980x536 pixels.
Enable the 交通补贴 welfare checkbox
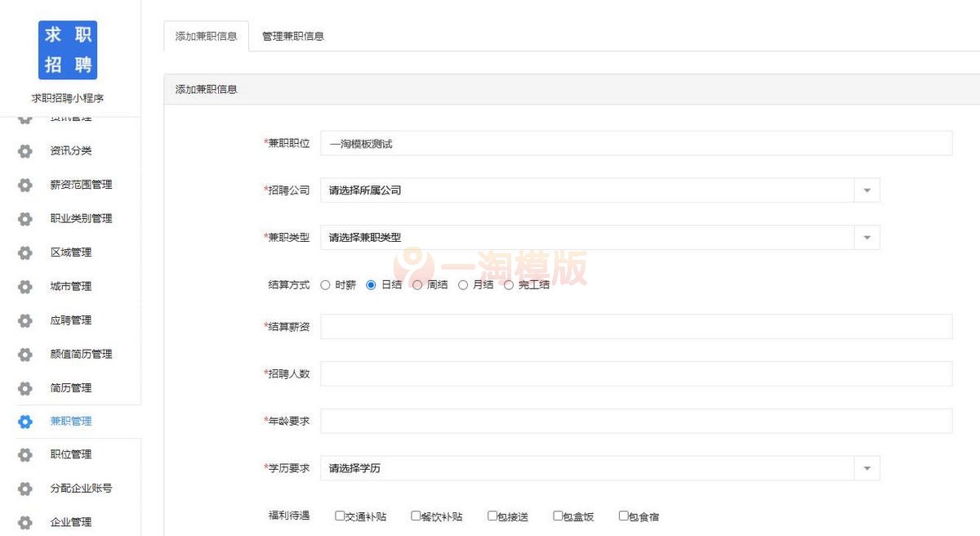click(x=339, y=515)
